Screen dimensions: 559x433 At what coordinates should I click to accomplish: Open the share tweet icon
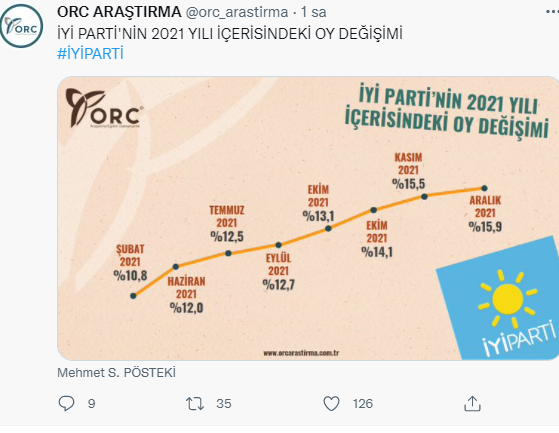[472, 403]
